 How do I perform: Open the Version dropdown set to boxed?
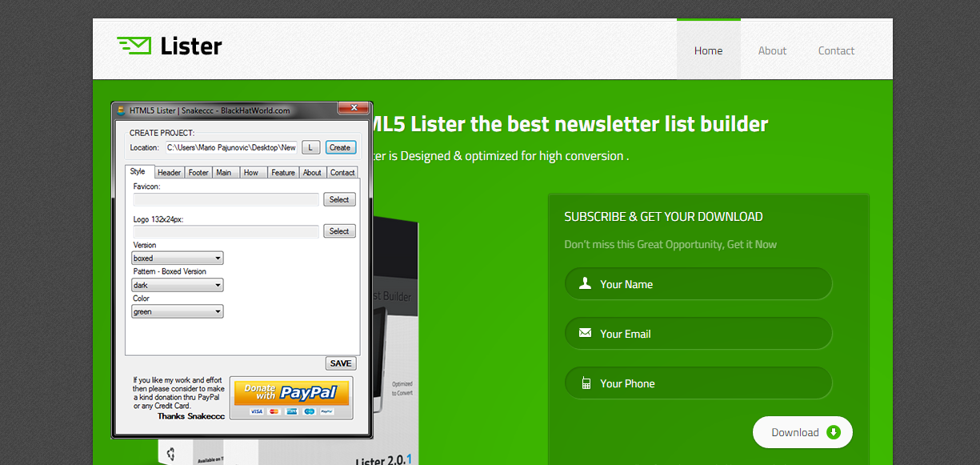tap(178, 259)
